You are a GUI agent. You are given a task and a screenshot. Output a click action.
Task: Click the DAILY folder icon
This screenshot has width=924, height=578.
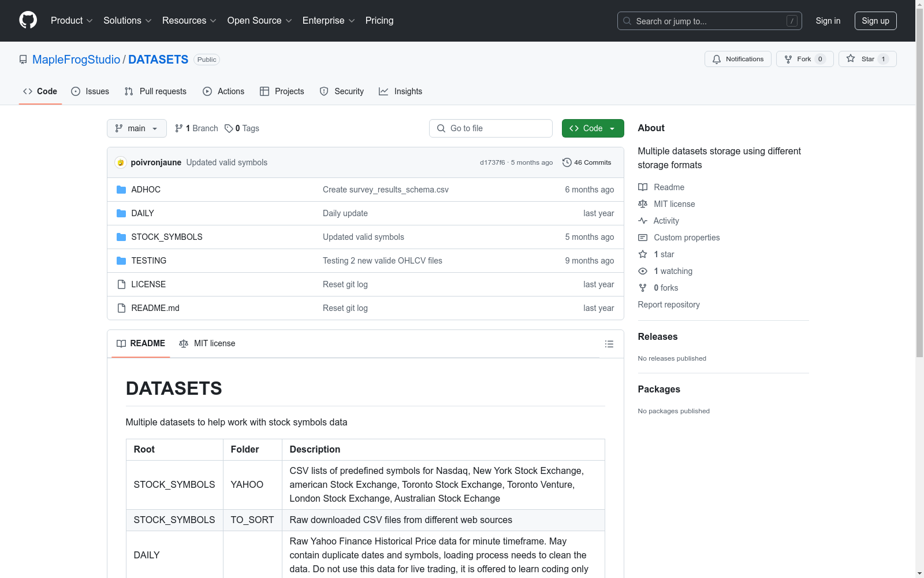(x=121, y=213)
